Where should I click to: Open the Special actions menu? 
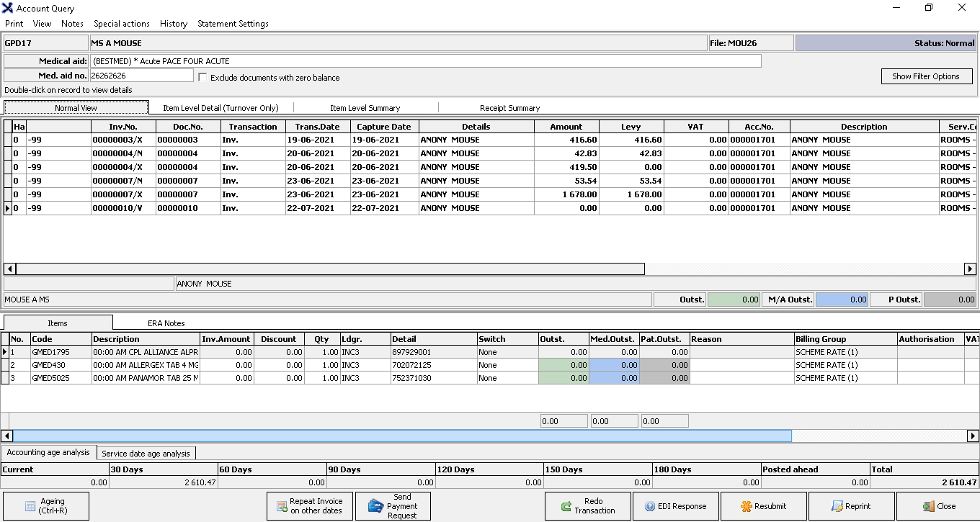122,24
